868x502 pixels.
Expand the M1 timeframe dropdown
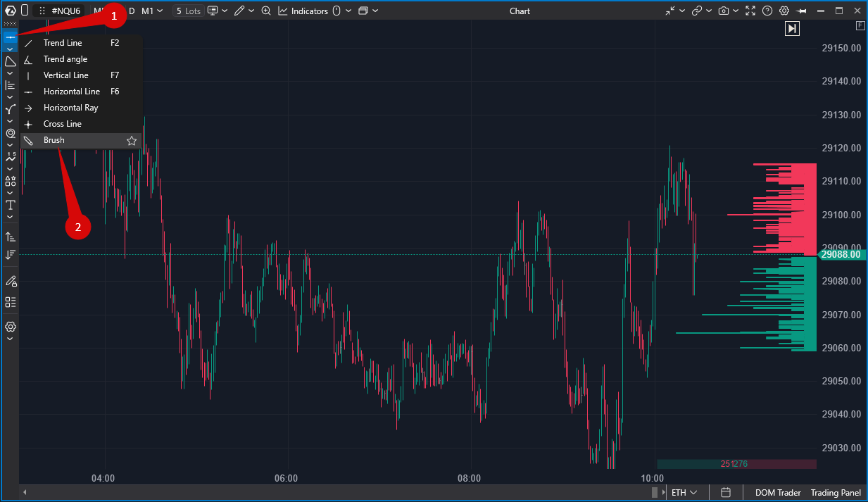pyautogui.click(x=152, y=11)
